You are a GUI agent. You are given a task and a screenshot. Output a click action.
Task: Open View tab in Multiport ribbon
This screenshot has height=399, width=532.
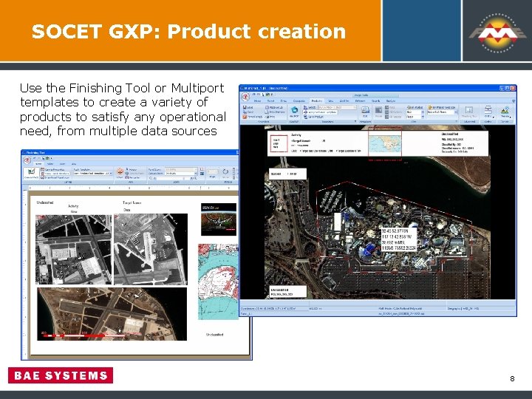pyautogui.click(x=330, y=100)
